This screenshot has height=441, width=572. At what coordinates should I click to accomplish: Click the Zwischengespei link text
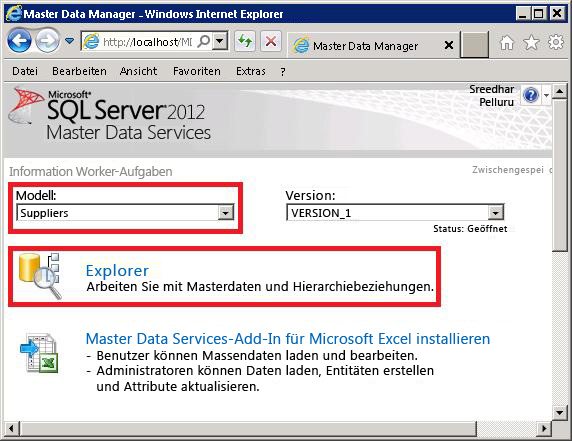pyautogui.click(x=508, y=170)
